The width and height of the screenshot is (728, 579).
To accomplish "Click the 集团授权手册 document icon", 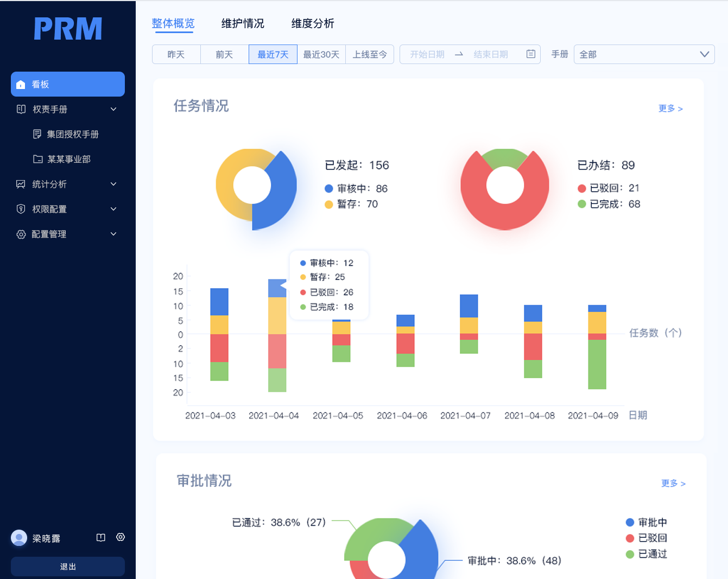I will [37, 134].
